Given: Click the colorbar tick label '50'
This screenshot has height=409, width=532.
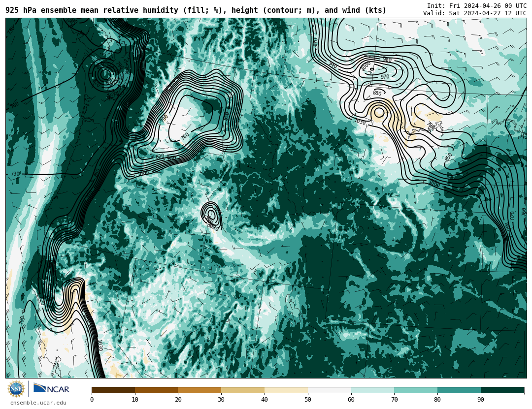Looking at the screenshot, I should (308, 400).
